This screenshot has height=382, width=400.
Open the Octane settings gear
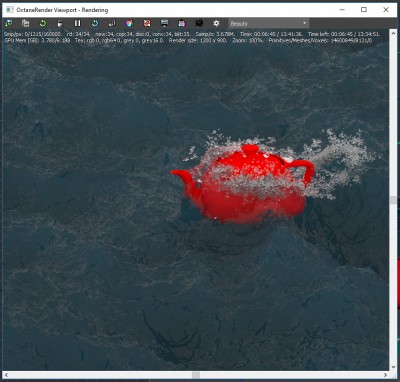(x=216, y=23)
